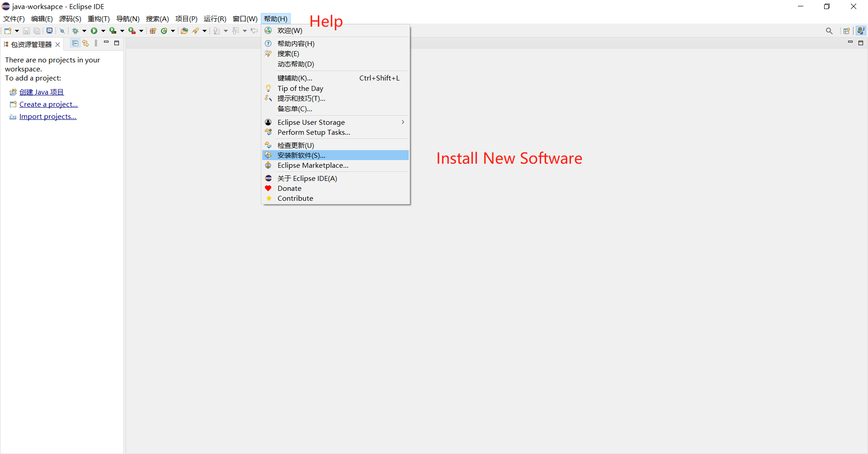Screen dimensions: 868x454
Task: Toggle the Skip All Breakpoints icon
Action: coord(62,31)
